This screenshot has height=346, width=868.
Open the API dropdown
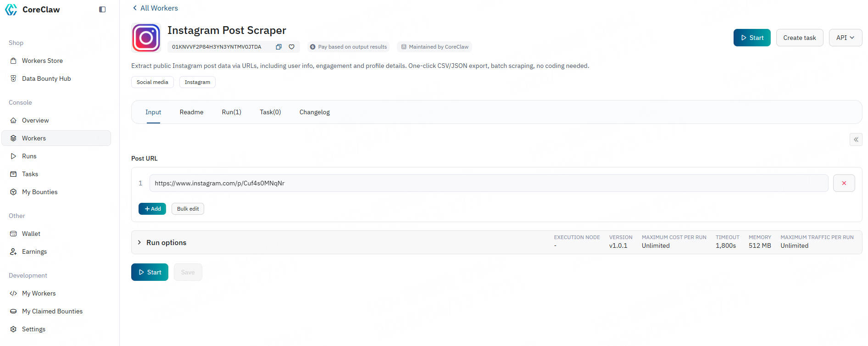[x=845, y=38]
